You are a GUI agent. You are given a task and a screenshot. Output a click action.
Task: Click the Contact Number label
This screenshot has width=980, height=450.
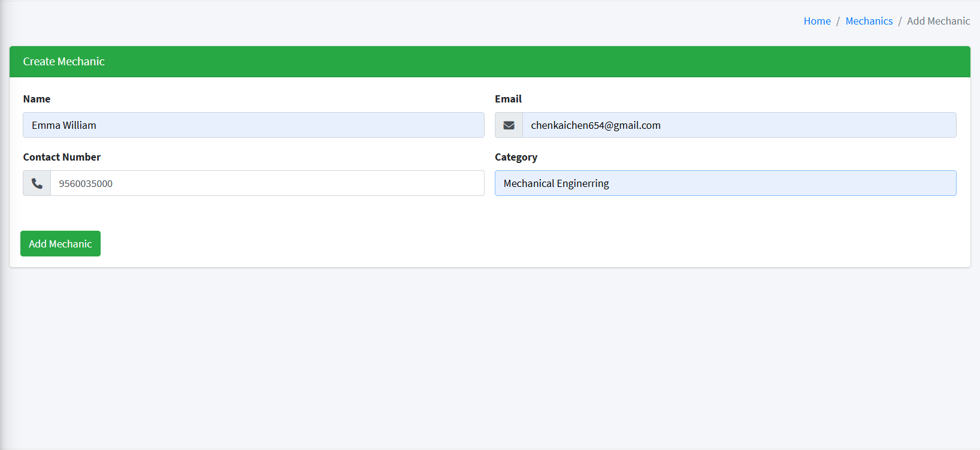[x=62, y=157]
